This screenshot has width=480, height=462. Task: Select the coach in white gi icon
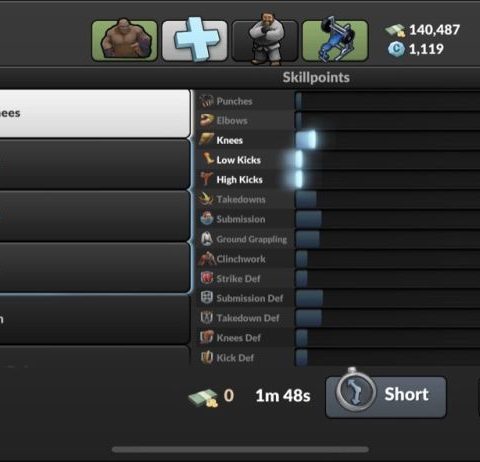click(x=265, y=40)
